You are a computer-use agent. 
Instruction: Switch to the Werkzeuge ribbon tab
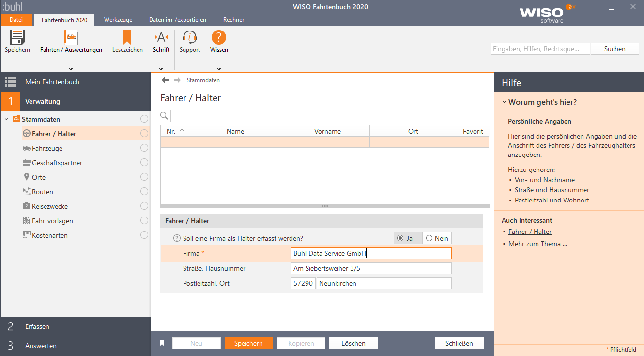click(x=118, y=20)
